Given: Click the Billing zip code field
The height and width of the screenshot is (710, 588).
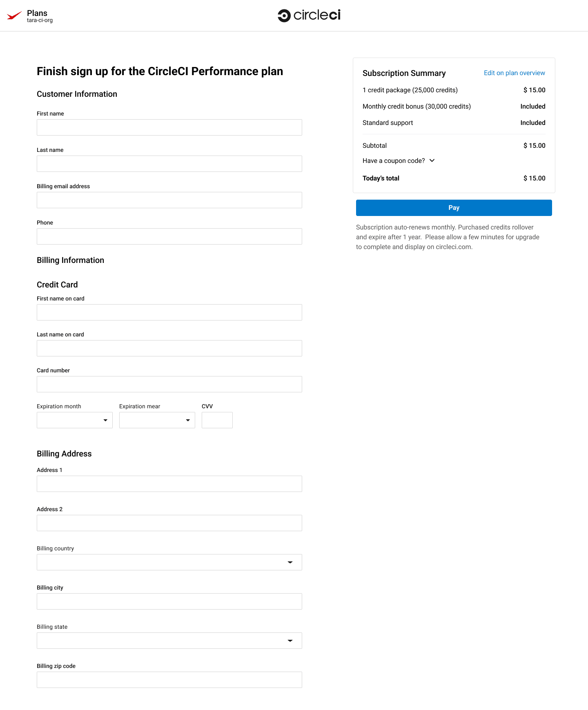Looking at the screenshot, I should pyautogui.click(x=169, y=680).
